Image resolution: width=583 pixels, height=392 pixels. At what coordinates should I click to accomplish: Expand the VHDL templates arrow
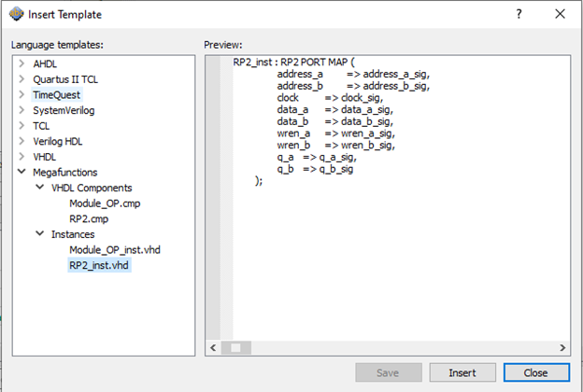point(21,157)
